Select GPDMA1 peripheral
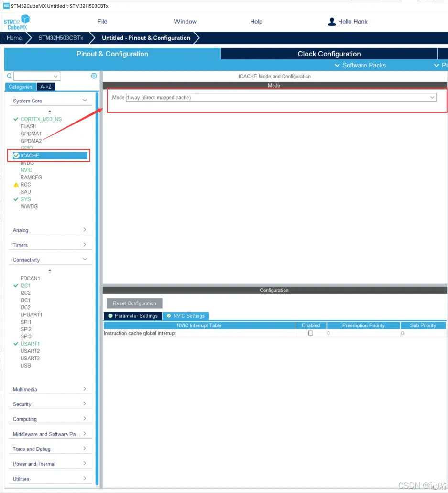The height and width of the screenshot is (493, 448). (31, 134)
